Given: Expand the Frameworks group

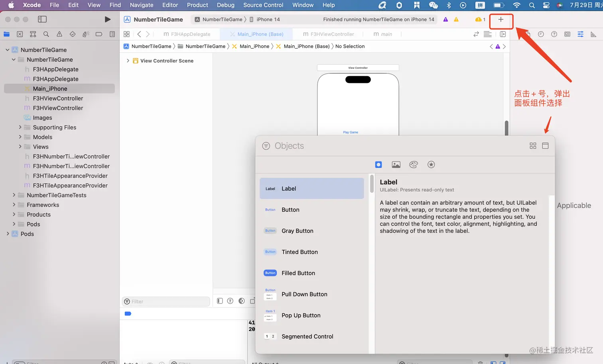Looking at the screenshot, I should [x=14, y=205].
